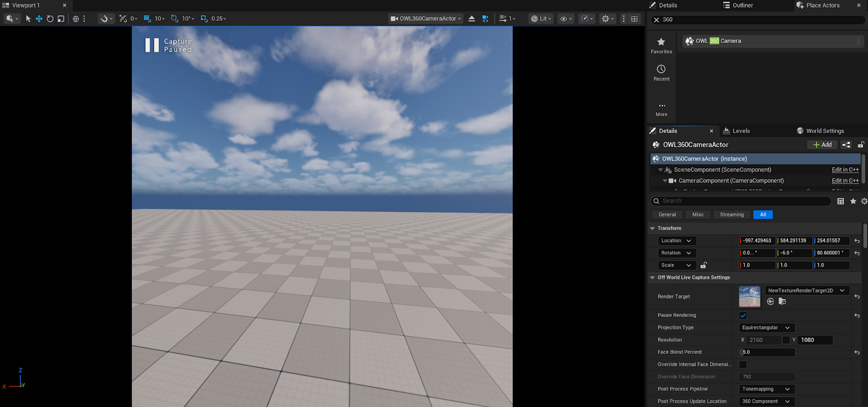This screenshot has width=868, height=407.
Task: Activate the rotate gizmo tool
Action: tap(50, 18)
